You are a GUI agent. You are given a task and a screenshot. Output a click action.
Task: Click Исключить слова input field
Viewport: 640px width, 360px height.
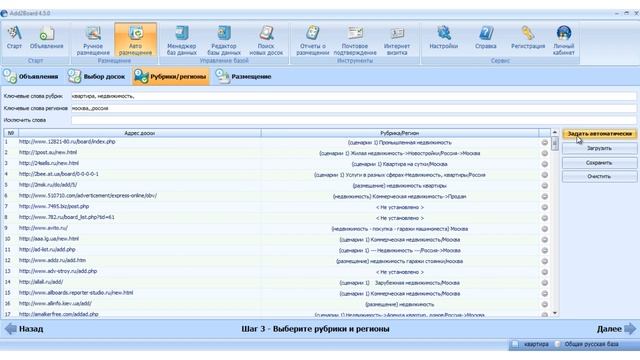[353, 120]
